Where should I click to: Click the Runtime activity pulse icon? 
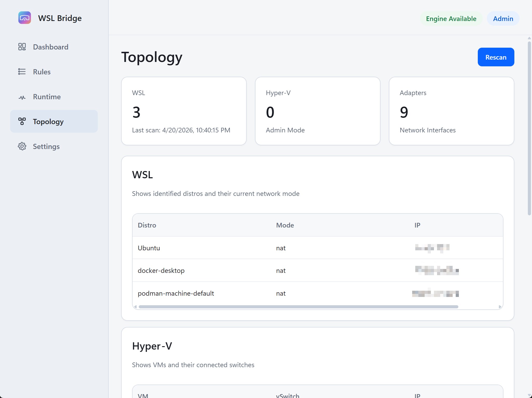coord(22,97)
